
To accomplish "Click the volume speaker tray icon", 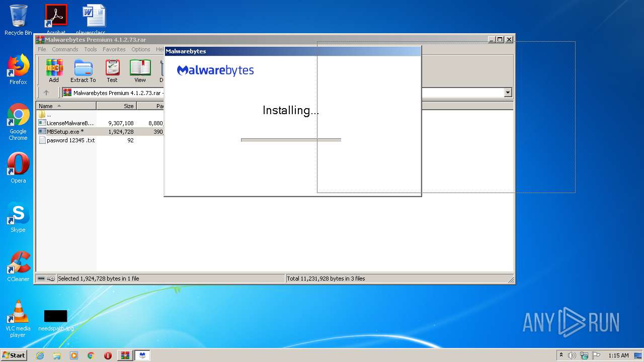I will coord(572,355).
